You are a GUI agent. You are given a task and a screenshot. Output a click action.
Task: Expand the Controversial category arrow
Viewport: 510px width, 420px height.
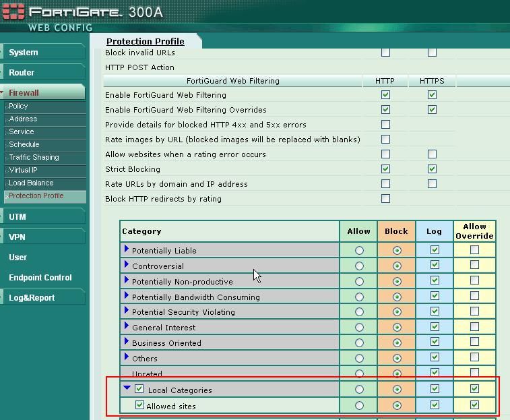(126, 265)
